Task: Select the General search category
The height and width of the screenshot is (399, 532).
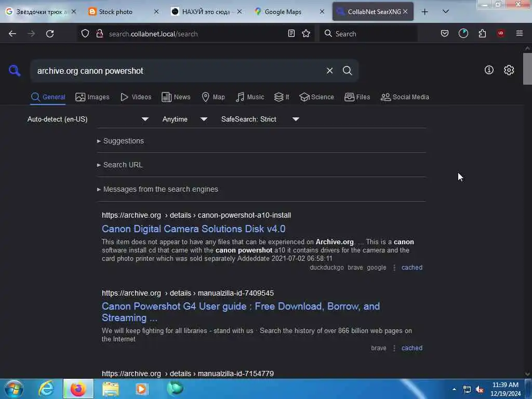Action: (48, 97)
